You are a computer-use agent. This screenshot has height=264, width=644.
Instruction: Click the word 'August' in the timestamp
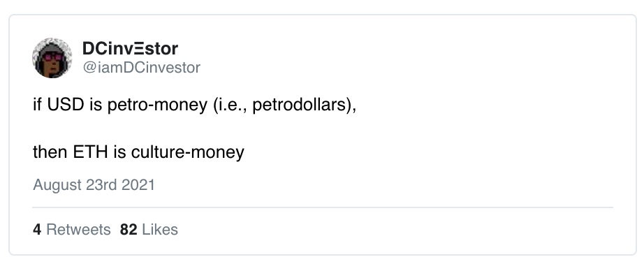coord(57,185)
